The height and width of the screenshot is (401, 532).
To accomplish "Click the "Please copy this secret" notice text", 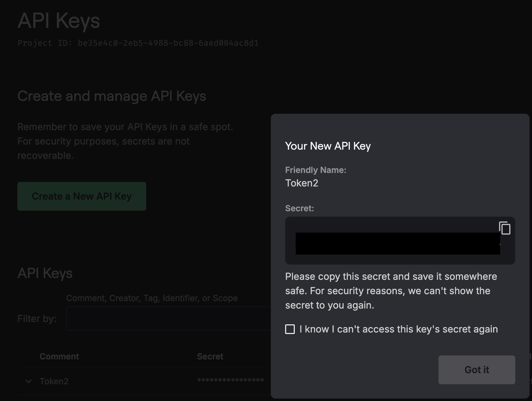I will pos(391,291).
